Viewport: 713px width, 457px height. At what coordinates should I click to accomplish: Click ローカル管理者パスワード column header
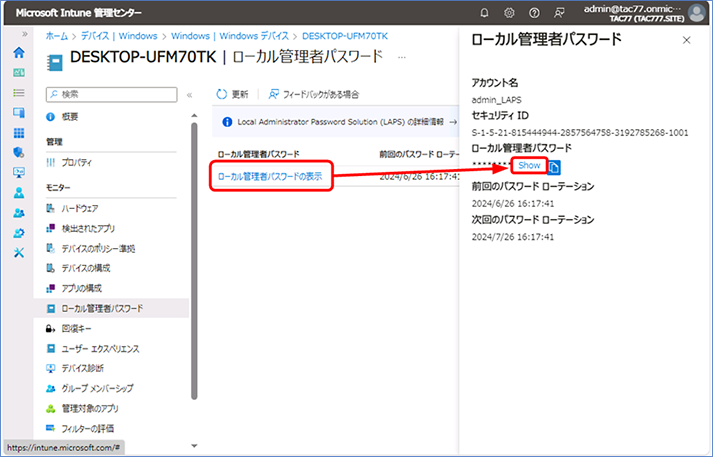(x=258, y=154)
